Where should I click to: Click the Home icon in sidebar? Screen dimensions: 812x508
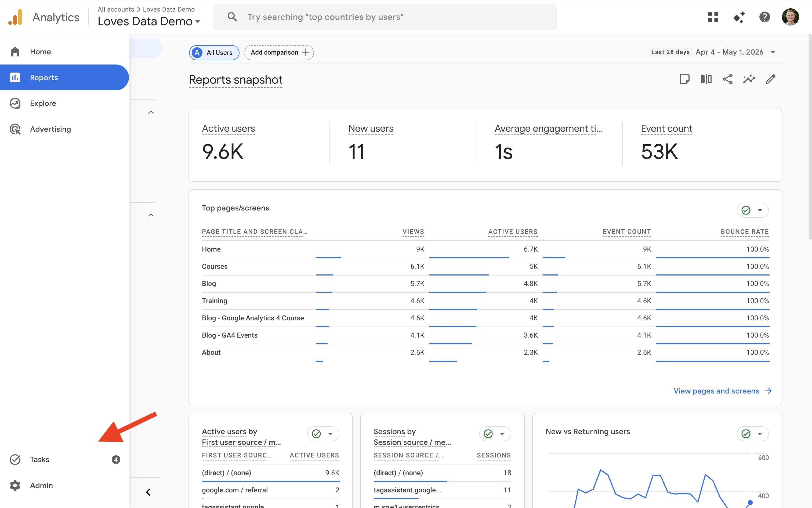point(15,52)
